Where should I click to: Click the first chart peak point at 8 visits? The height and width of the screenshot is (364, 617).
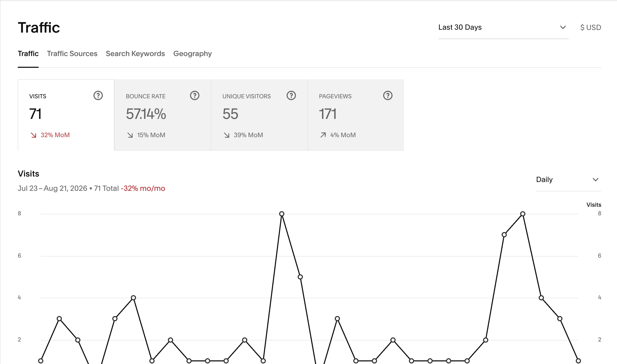(x=282, y=214)
